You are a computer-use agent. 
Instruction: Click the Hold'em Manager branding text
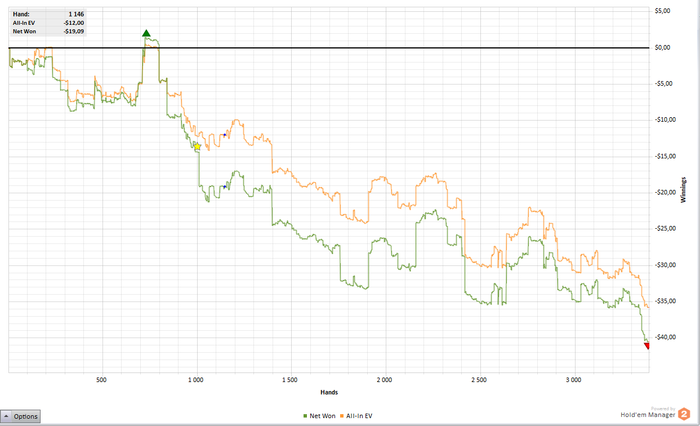point(647,415)
